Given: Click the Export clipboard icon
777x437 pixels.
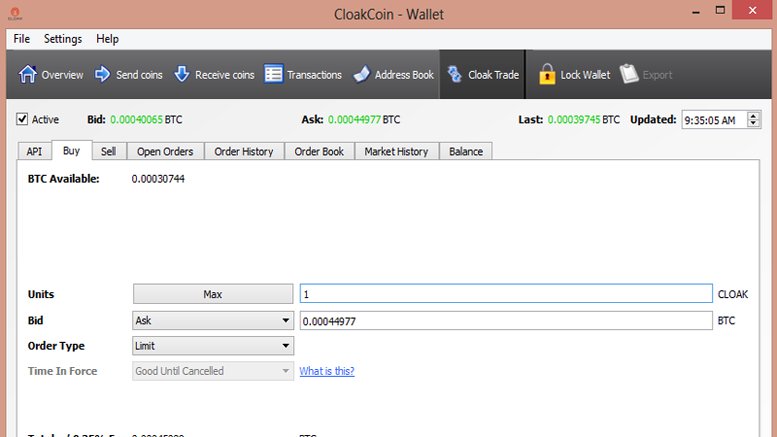Looking at the screenshot, I should point(629,74).
